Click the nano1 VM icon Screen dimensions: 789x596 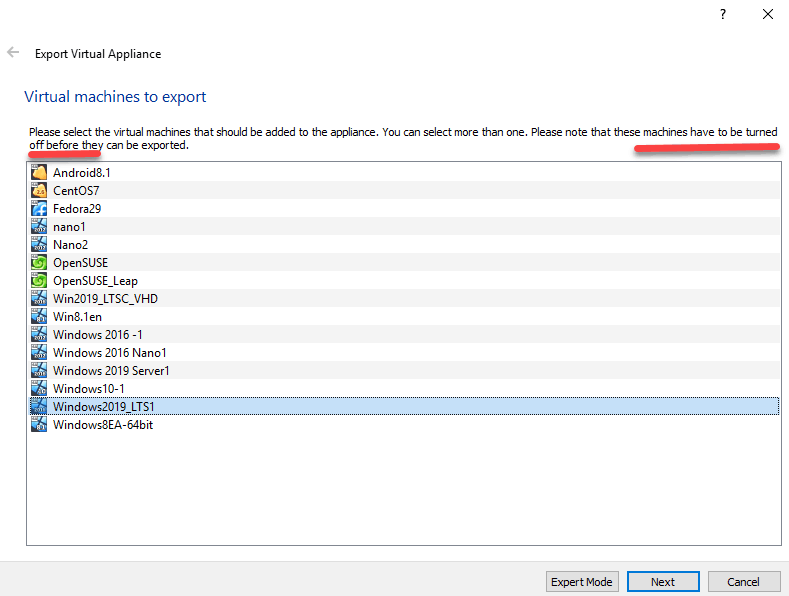pos(39,227)
